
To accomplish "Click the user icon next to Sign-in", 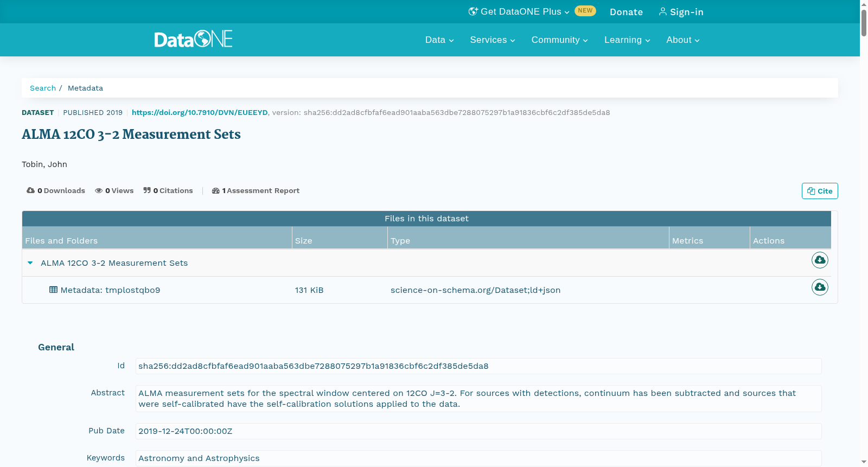I will (x=663, y=11).
